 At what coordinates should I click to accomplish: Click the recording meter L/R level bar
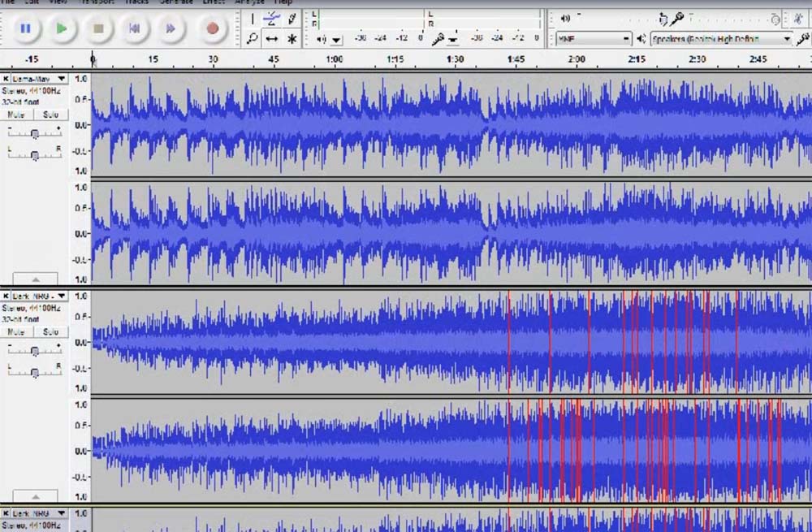[484, 19]
